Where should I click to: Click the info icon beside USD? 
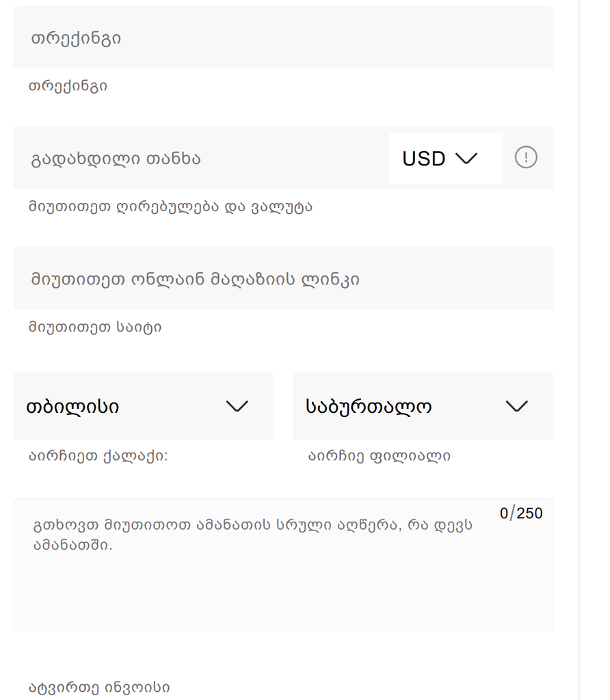pos(525,158)
